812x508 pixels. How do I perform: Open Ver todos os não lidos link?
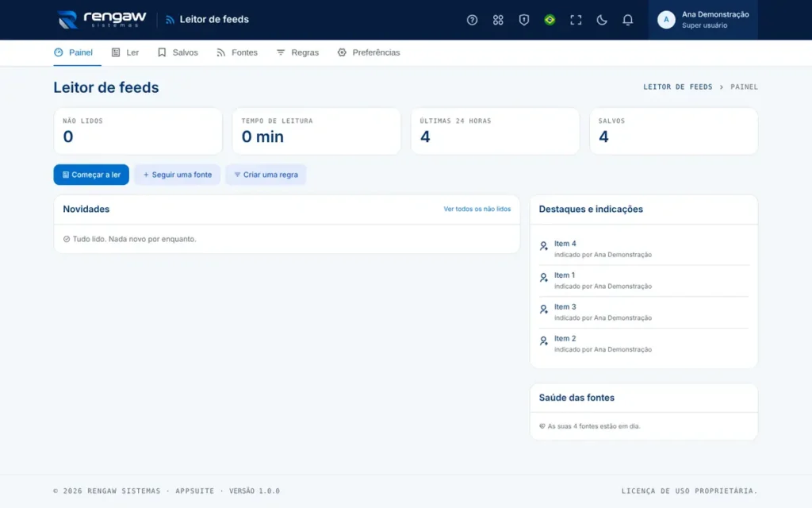477,209
